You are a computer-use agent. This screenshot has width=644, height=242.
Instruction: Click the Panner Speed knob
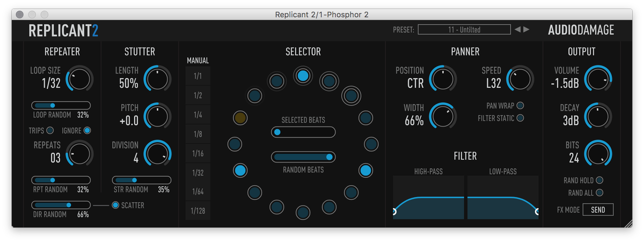pos(519,79)
